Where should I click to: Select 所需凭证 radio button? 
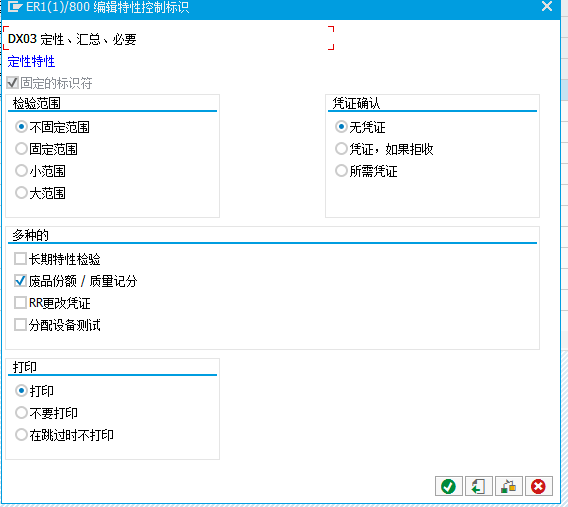tap(341, 171)
